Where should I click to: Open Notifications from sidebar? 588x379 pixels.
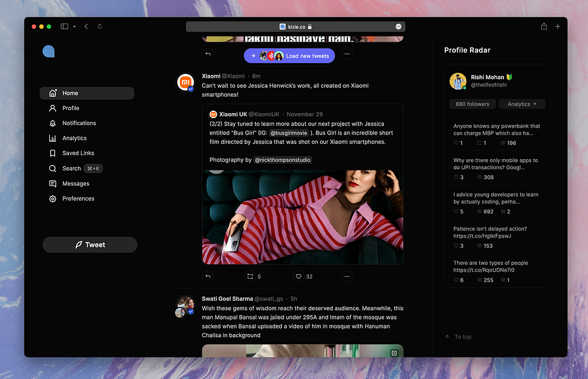tap(73, 123)
